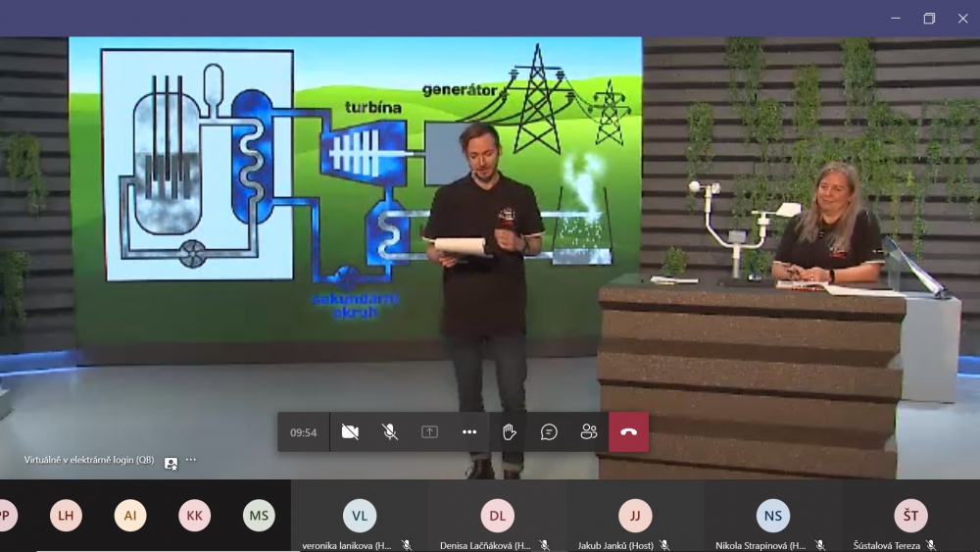Restore down the meeting window

click(x=929, y=18)
